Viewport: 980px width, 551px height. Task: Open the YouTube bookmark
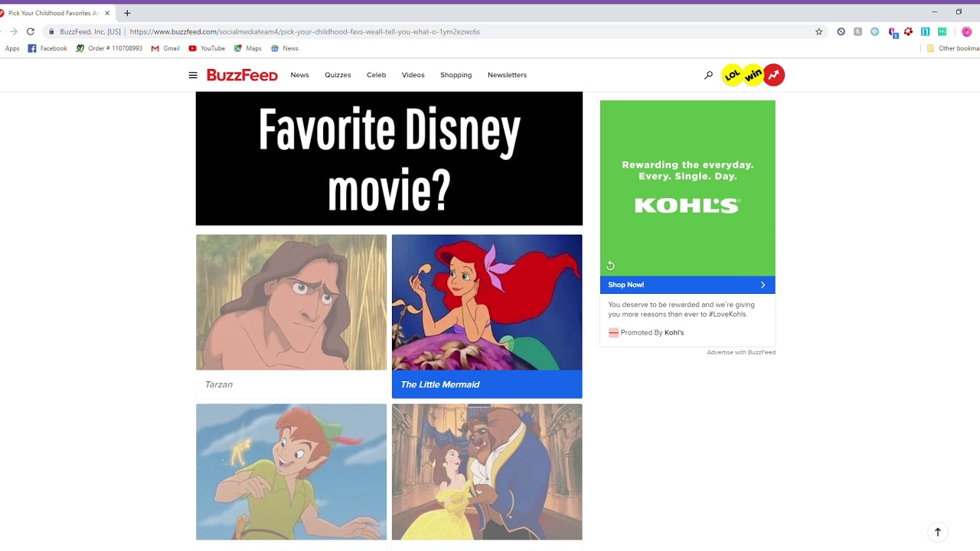tap(207, 48)
